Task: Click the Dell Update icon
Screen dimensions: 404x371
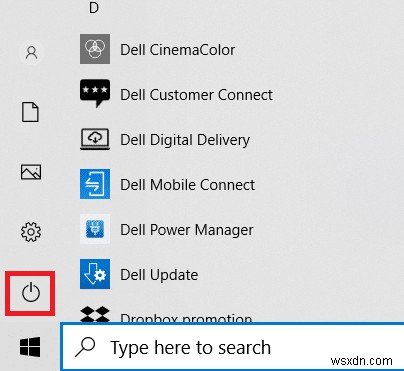Action: point(95,274)
